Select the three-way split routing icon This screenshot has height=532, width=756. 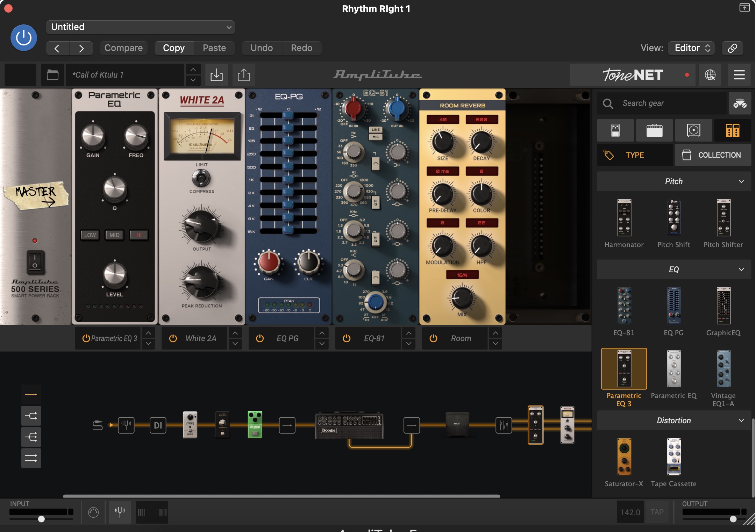point(31,437)
